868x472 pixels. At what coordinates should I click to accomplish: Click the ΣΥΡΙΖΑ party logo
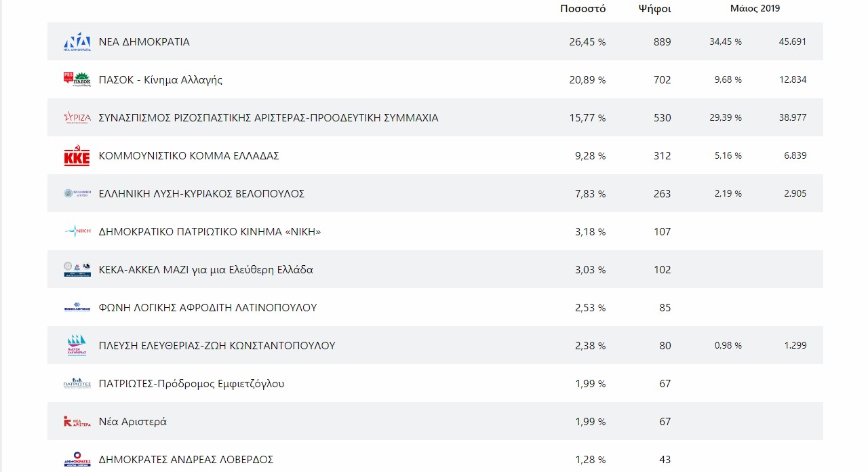[77, 118]
